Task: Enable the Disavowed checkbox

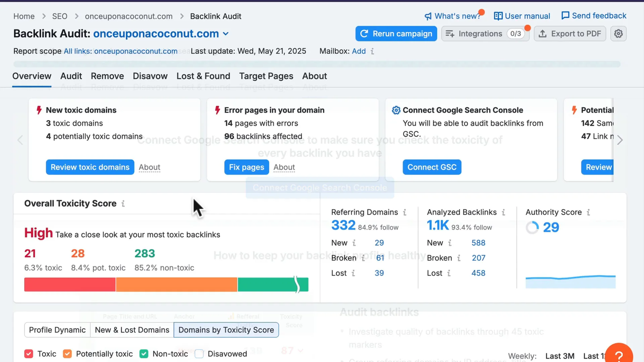Action: (x=199, y=354)
